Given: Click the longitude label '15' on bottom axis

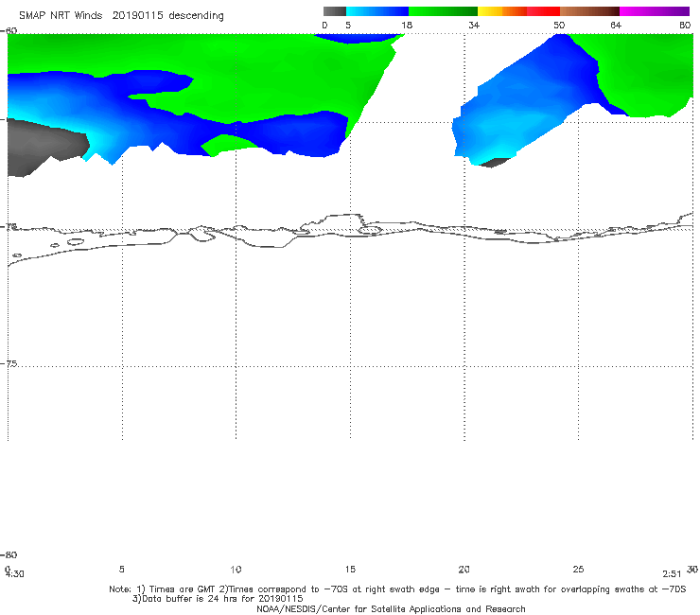Looking at the screenshot, I should [350, 569].
